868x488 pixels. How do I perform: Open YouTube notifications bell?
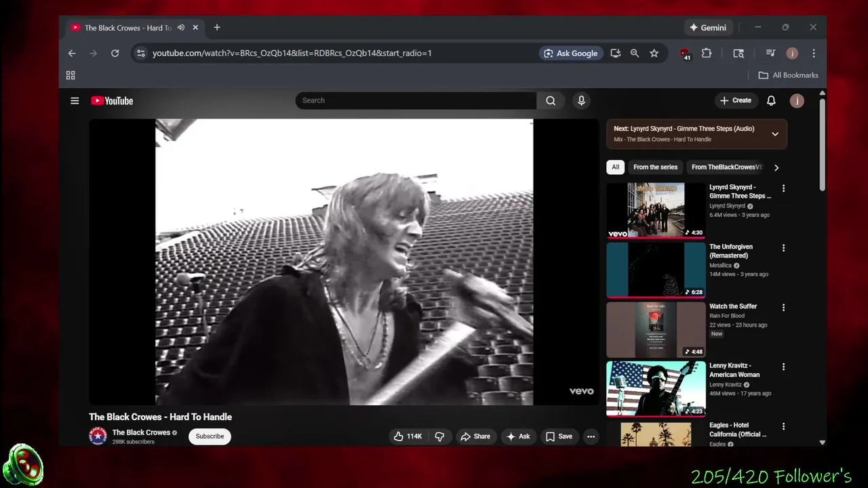point(771,100)
